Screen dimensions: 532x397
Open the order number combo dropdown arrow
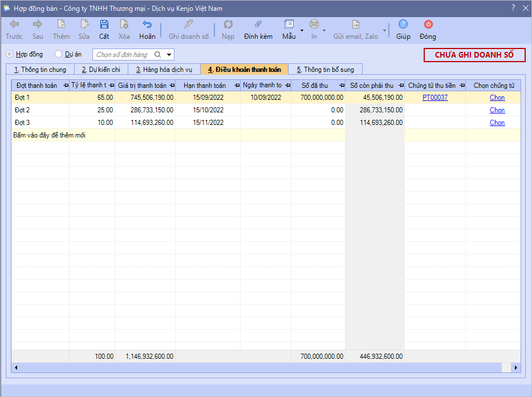click(169, 55)
